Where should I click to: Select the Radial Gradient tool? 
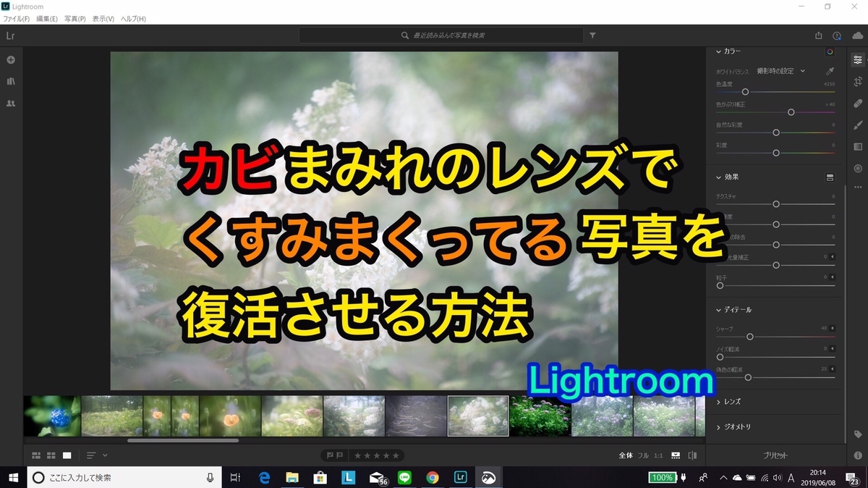(858, 169)
